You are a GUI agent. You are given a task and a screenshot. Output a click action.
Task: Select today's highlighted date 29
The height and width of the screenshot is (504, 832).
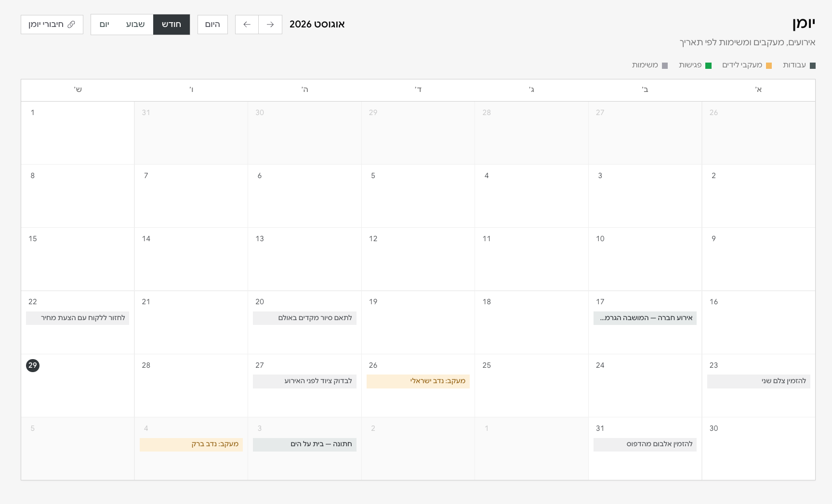tap(33, 365)
